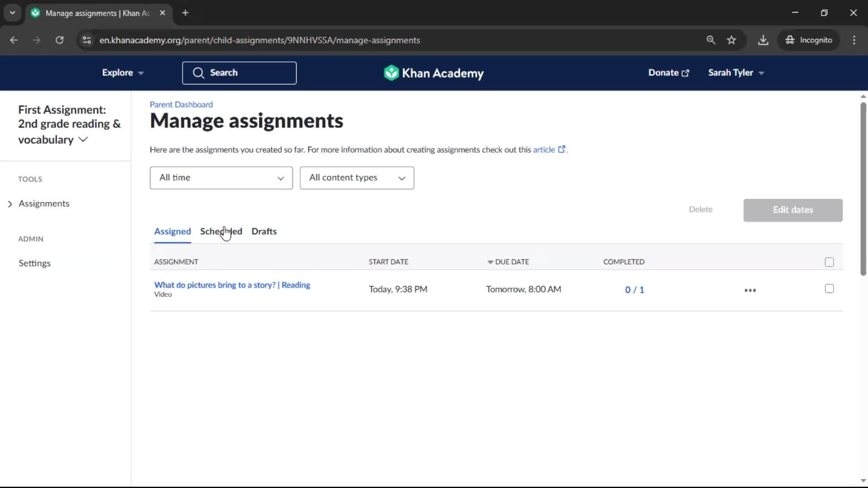Click the Delete button

point(700,210)
